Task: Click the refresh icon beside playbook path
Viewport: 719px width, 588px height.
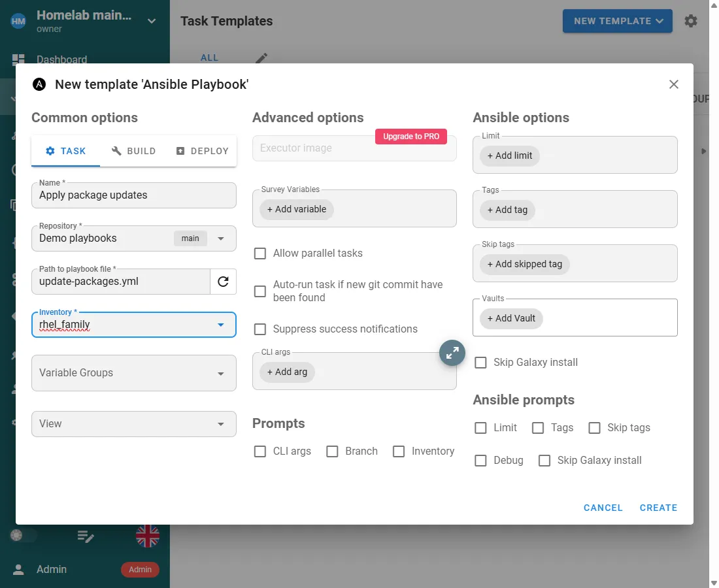Action: click(x=223, y=282)
